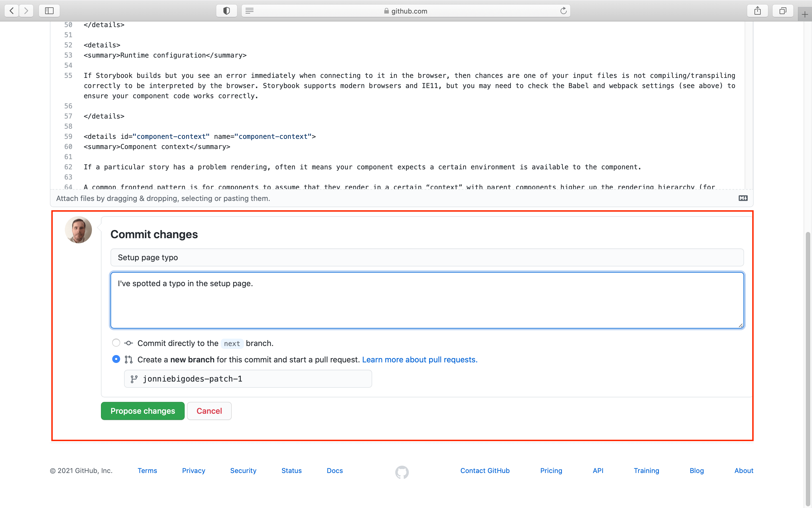Image resolution: width=812 pixels, height=508 pixels.
Task: Open the Terms footer link
Action: (147, 470)
